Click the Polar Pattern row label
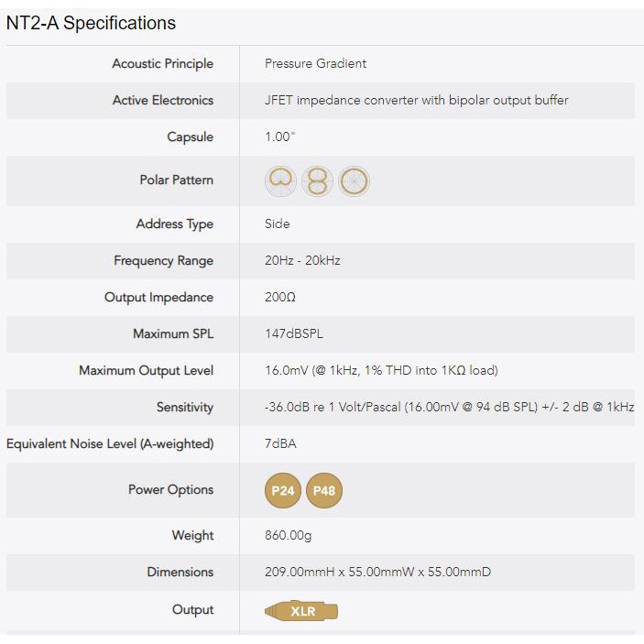644x644 pixels. [x=176, y=180]
